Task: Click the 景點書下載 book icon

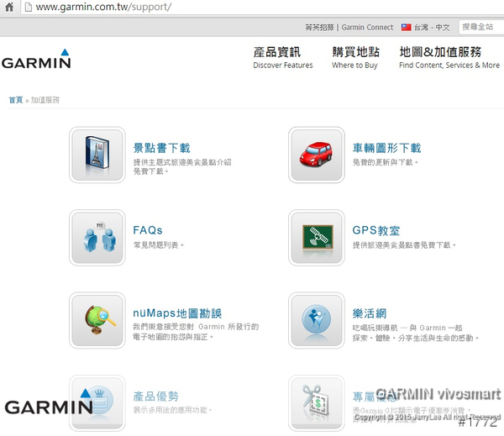Action: 97,155
